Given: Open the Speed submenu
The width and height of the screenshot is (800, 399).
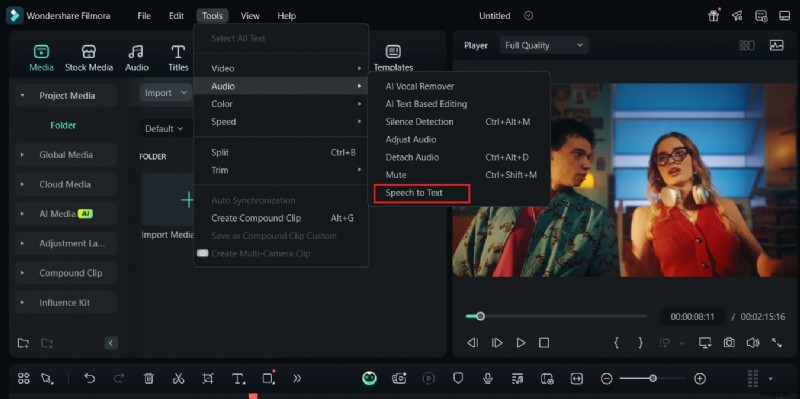Looking at the screenshot, I should pyautogui.click(x=281, y=121).
